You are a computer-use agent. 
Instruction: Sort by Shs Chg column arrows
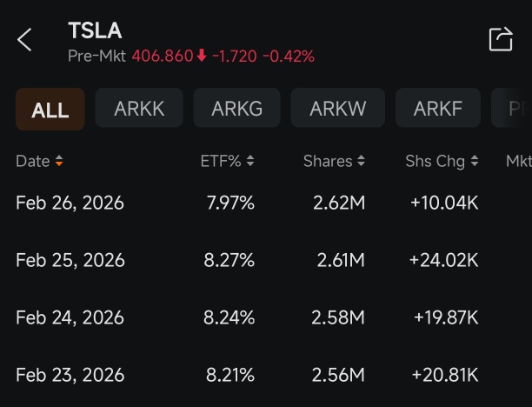click(x=475, y=161)
